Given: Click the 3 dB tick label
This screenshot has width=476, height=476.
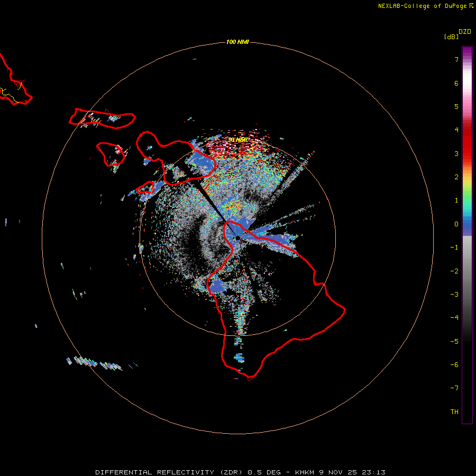Looking at the screenshot, I should click(456, 153).
